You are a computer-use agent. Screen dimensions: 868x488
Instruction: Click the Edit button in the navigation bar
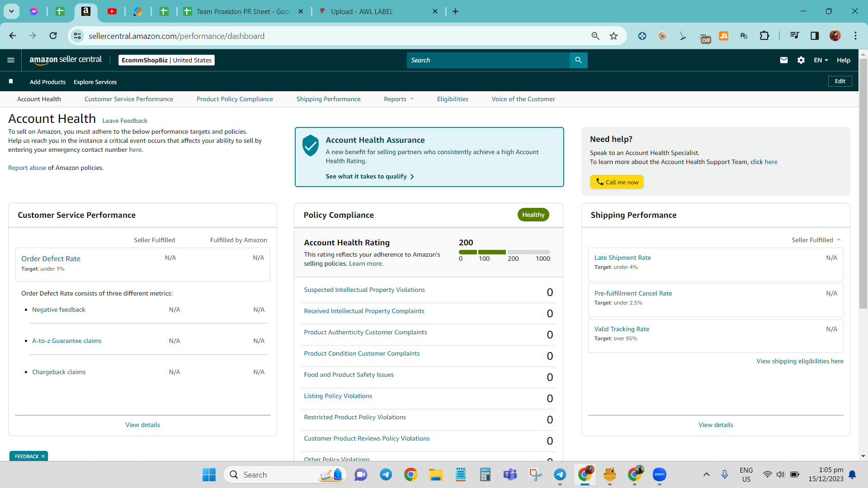pyautogui.click(x=840, y=81)
